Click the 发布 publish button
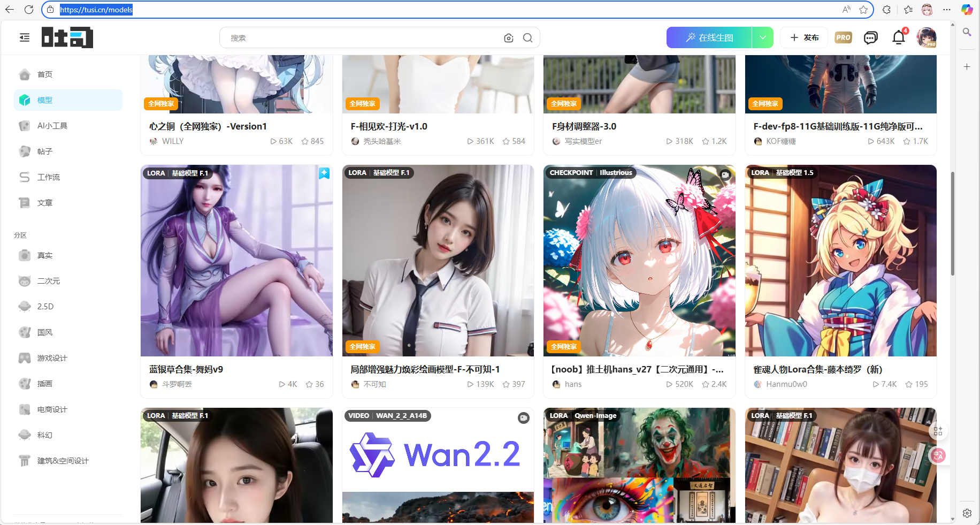 click(804, 37)
